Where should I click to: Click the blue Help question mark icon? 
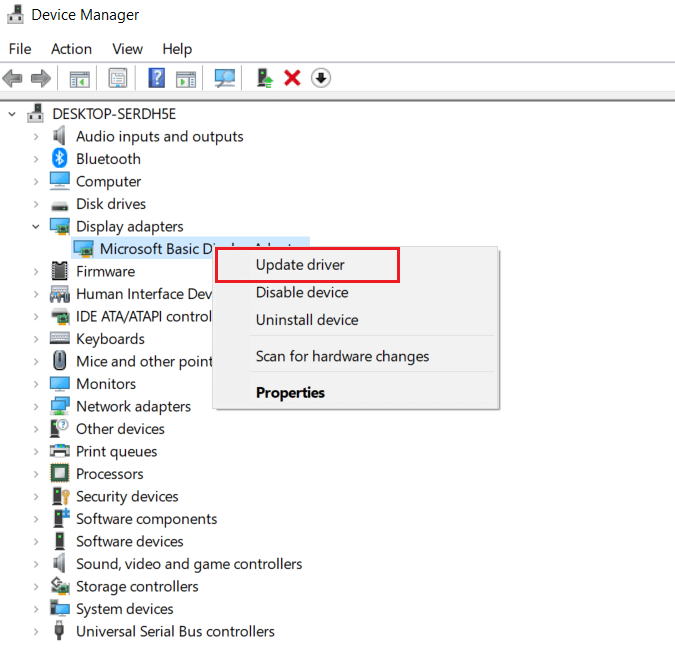(157, 78)
